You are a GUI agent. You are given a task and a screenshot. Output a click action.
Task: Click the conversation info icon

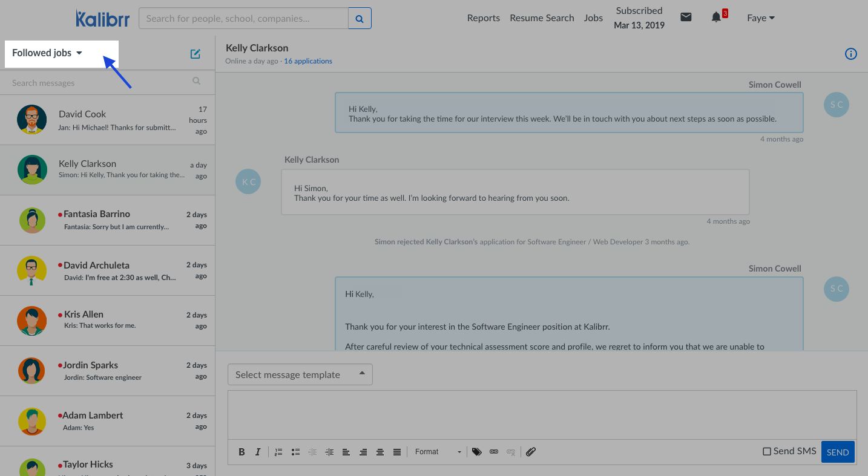[850, 54]
